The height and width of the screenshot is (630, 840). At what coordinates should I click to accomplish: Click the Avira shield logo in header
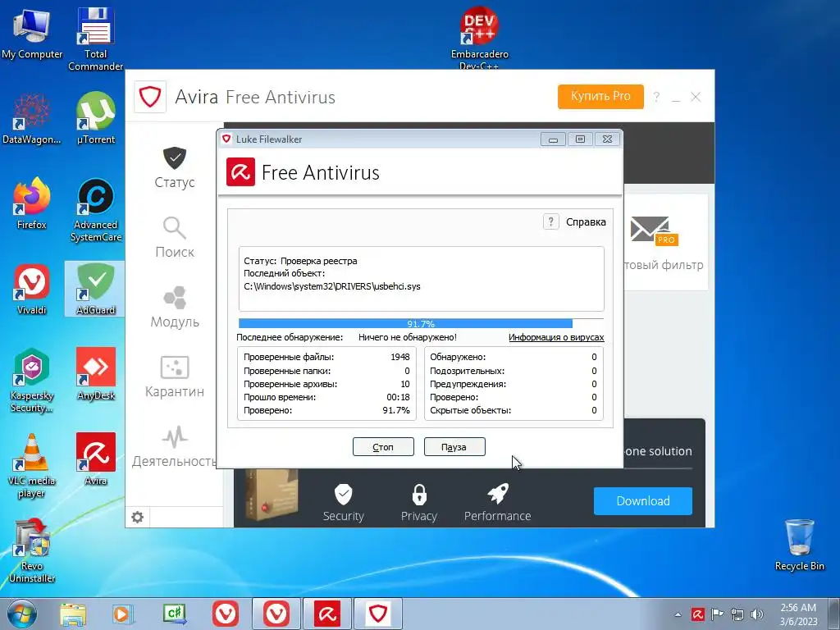150,97
